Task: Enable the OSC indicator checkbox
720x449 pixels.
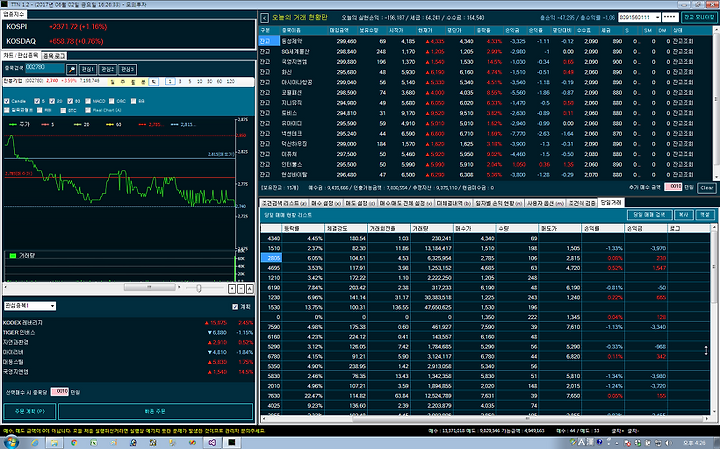Action: point(111,101)
